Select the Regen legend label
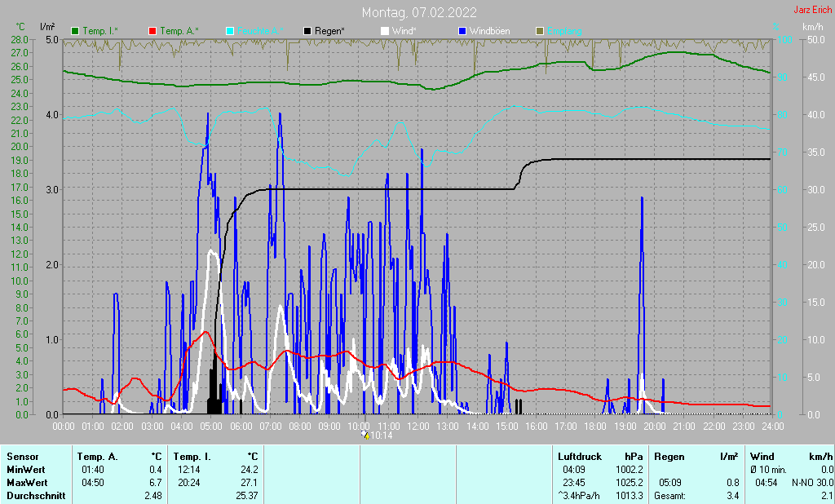 click(329, 31)
